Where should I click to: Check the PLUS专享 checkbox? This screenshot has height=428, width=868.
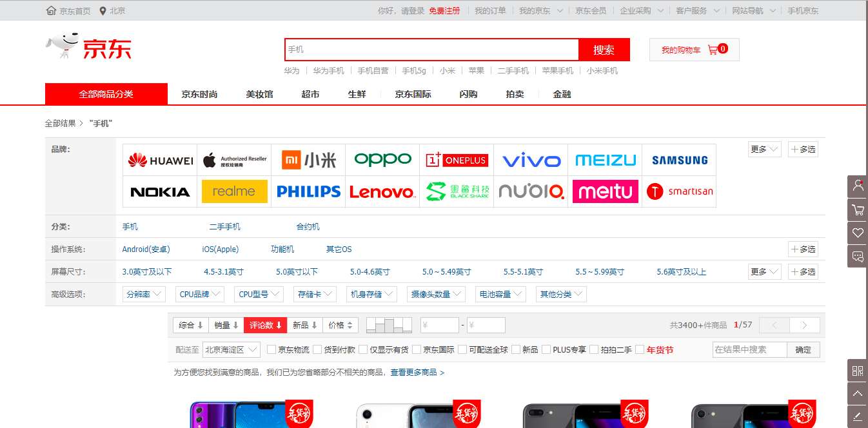(x=546, y=350)
